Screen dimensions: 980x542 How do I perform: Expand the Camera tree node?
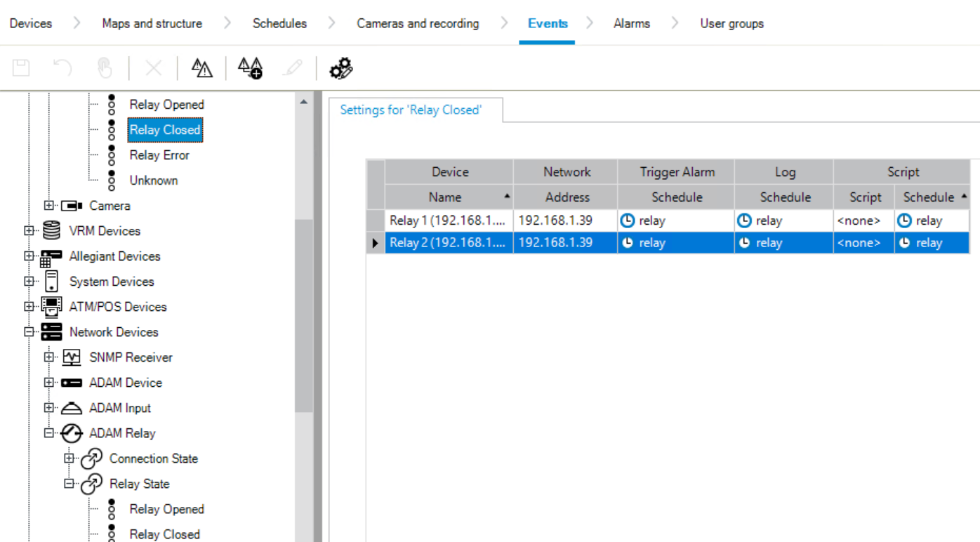48,206
